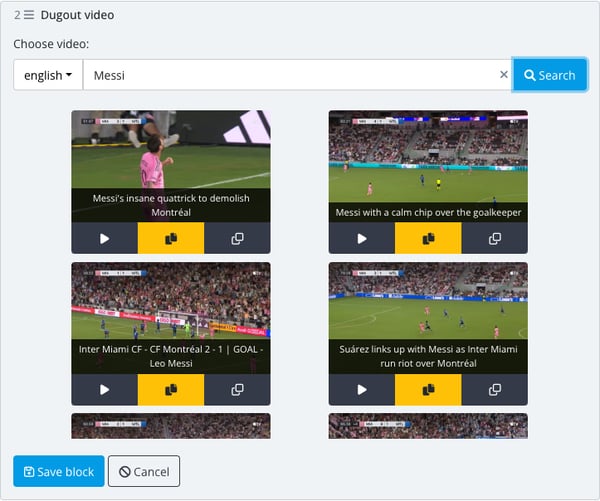Click the search field containing 'Messi'
This screenshot has width=600, height=501.
click(x=297, y=75)
